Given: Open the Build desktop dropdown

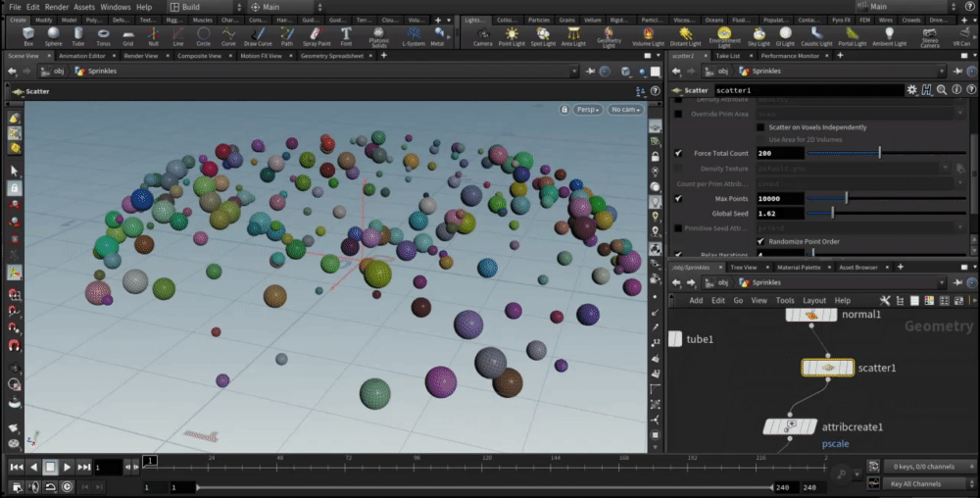Looking at the screenshot, I should coord(206,7).
